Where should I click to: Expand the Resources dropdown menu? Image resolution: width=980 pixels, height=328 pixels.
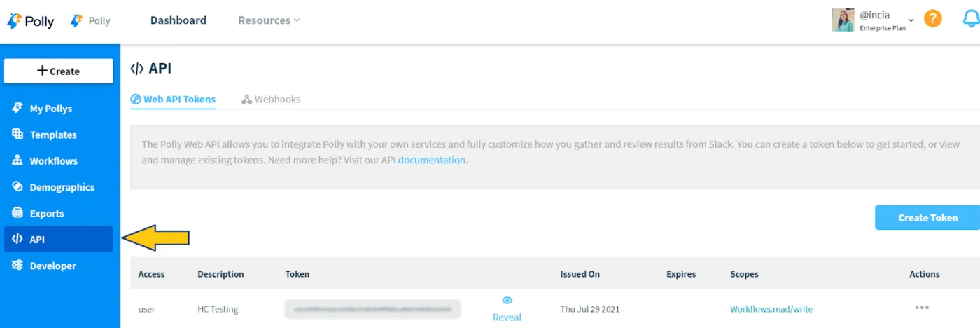(x=269, y=20)
